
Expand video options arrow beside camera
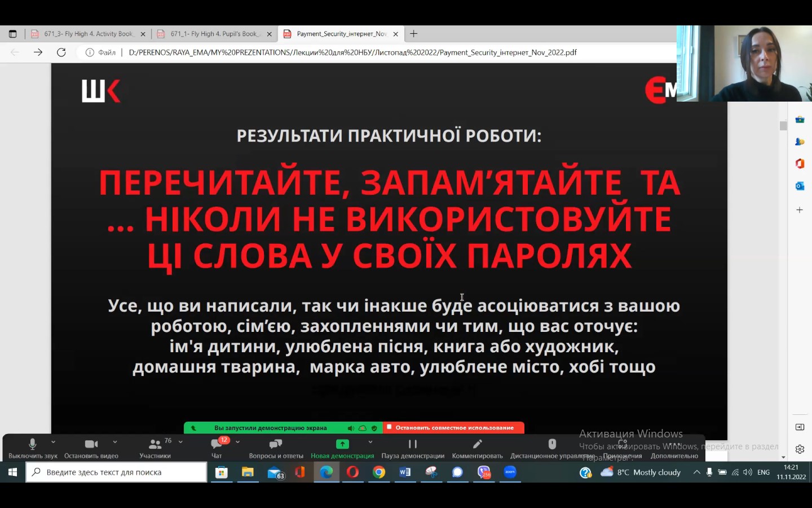(x=115, y=442)
